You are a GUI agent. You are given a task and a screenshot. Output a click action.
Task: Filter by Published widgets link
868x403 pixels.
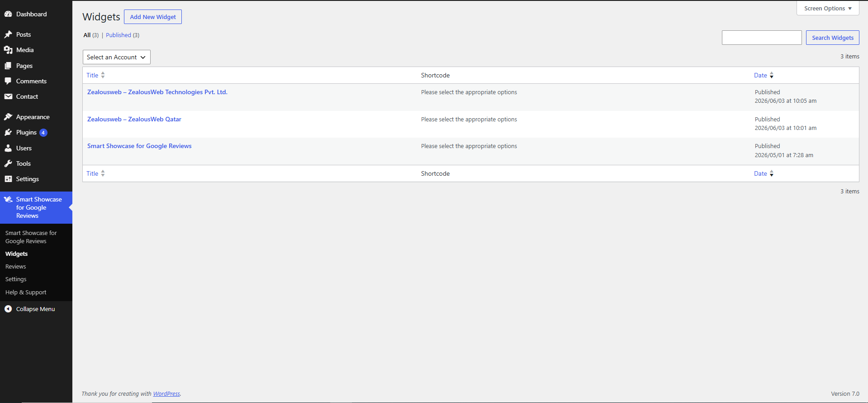pos(119,35)
